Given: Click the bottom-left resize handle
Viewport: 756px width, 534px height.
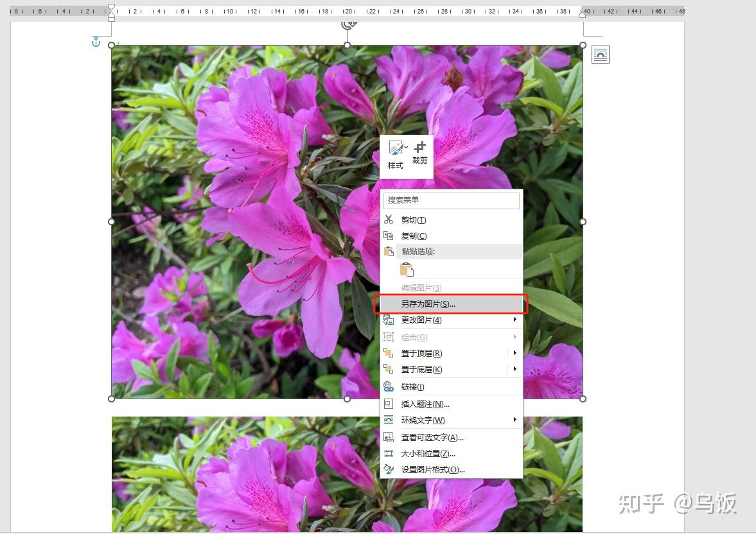Looking at the screenshot, I should tap(111, 399).
